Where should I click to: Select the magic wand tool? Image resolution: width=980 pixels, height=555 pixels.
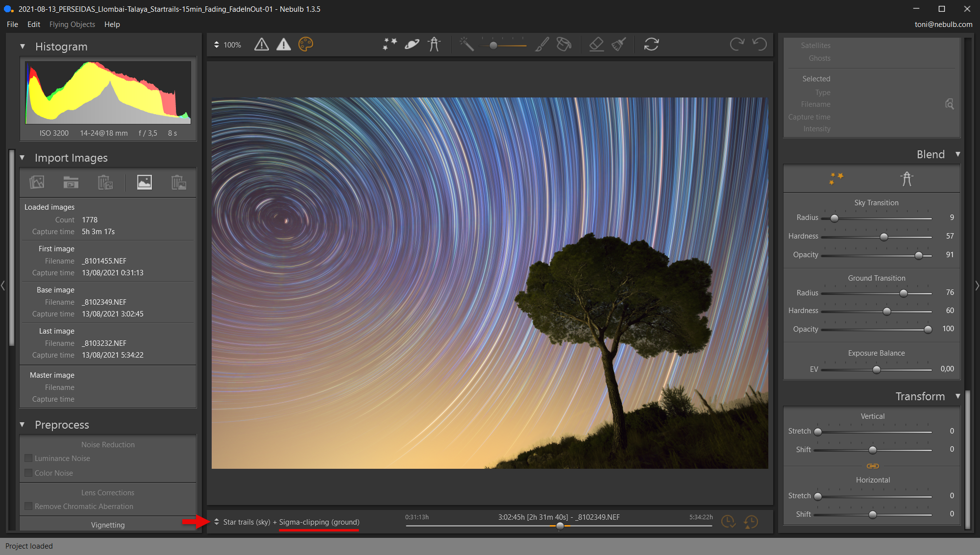[466, 45]
